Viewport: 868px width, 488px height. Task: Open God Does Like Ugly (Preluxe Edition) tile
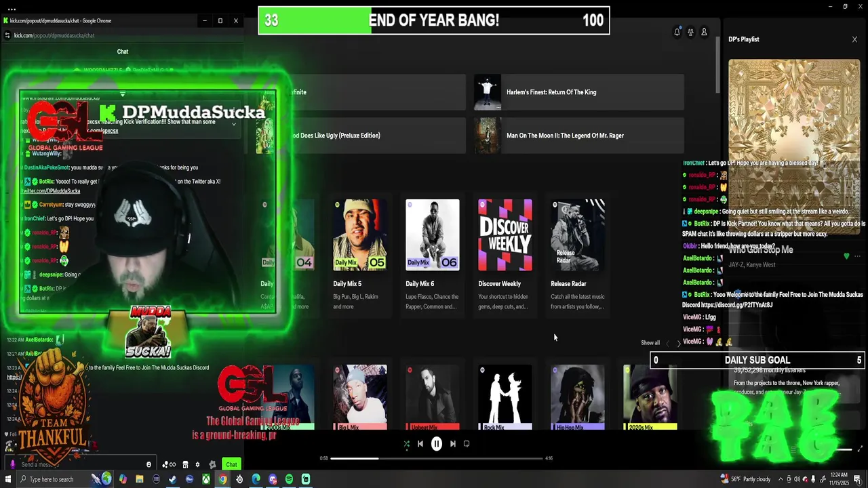[361, 136]
